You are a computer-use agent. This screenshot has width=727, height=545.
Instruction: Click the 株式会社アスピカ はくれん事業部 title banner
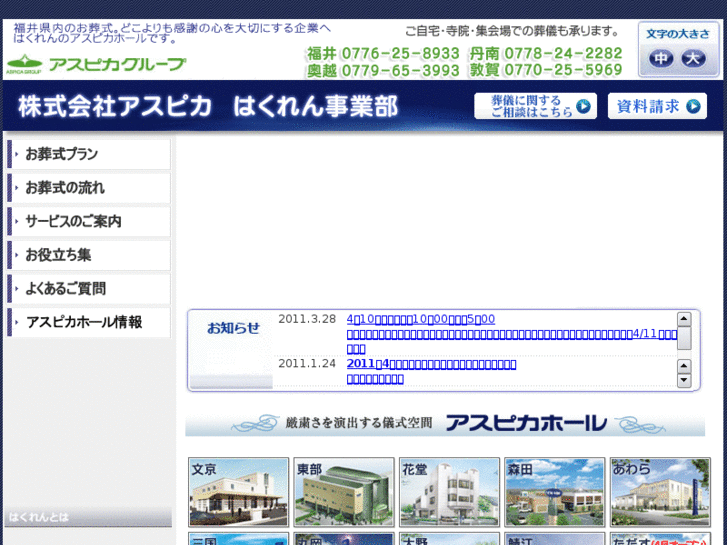208,106
